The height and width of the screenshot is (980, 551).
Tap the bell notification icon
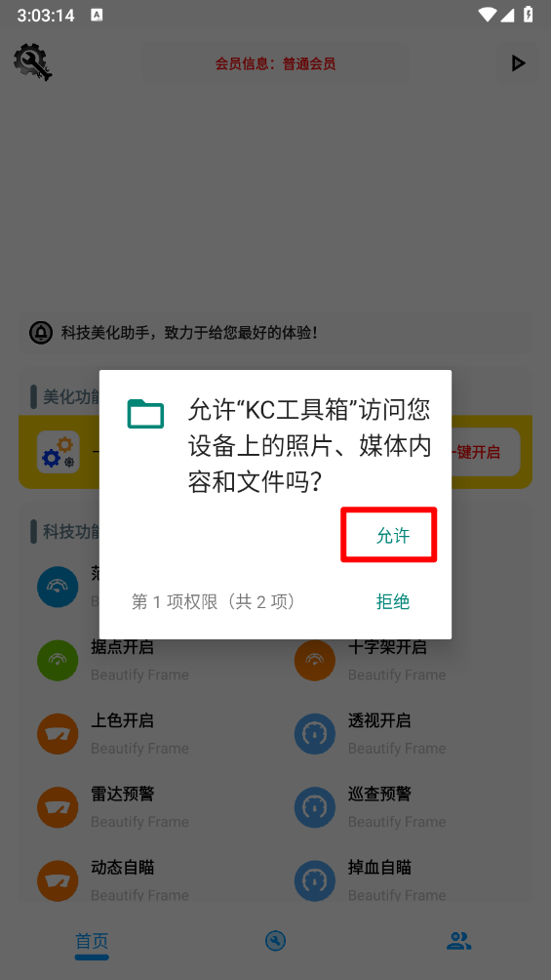(x=41, y=333)
